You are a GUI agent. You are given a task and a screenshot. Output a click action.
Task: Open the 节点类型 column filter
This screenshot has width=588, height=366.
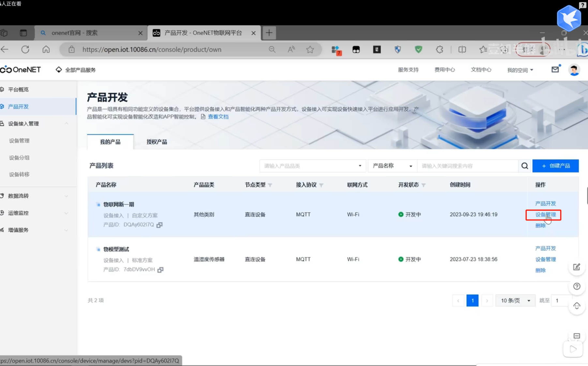tap(270, 185)
